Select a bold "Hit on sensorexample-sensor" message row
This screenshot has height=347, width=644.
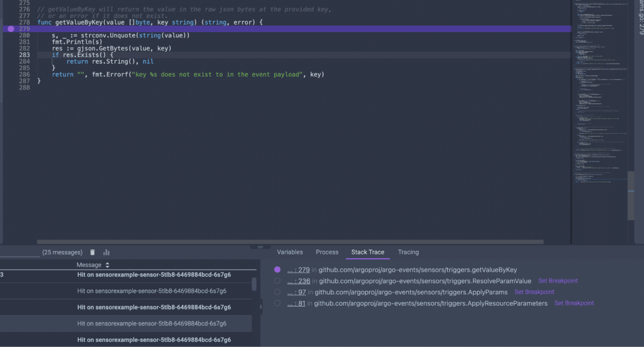[x=154, y=275]
